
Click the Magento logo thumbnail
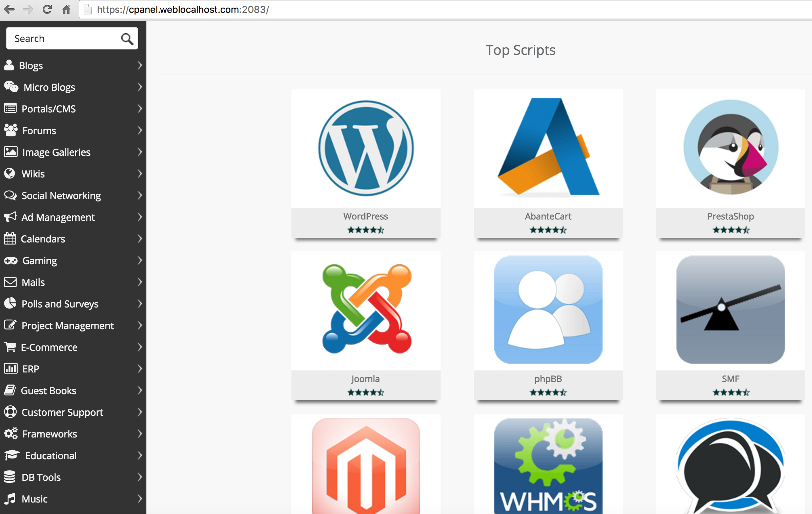366,466
